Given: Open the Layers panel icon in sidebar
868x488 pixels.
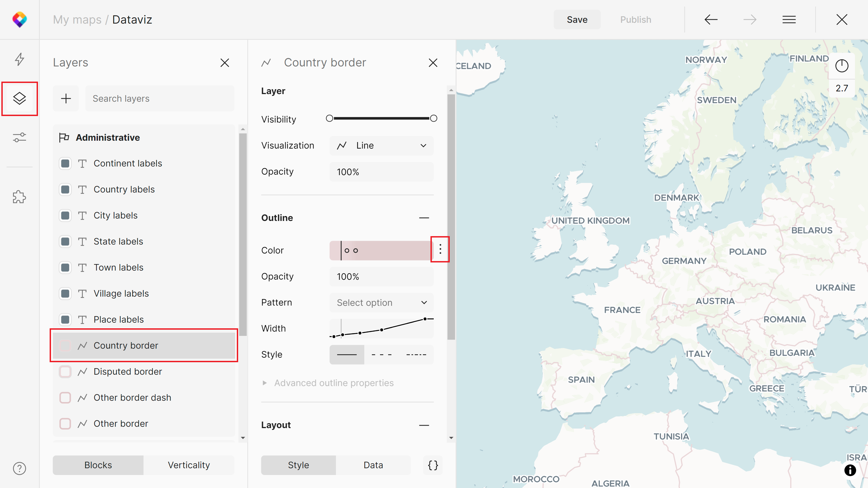Looking at the screenshot, I should pos(20,98).
